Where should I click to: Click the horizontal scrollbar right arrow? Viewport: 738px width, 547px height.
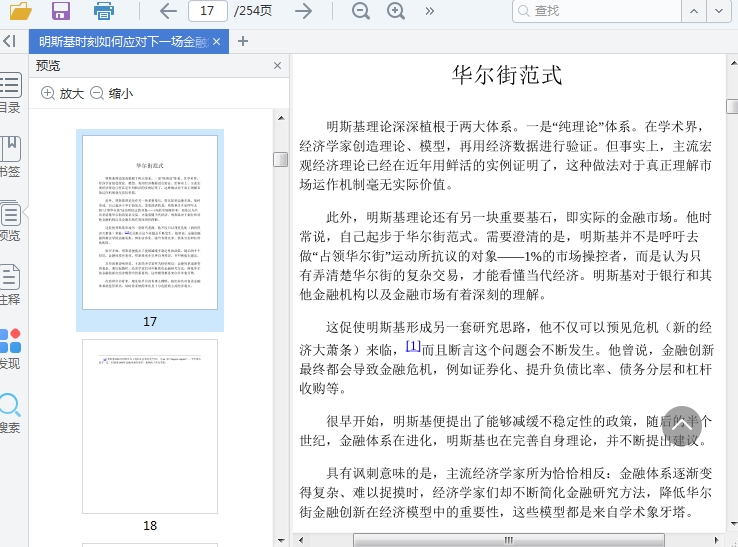716,540
